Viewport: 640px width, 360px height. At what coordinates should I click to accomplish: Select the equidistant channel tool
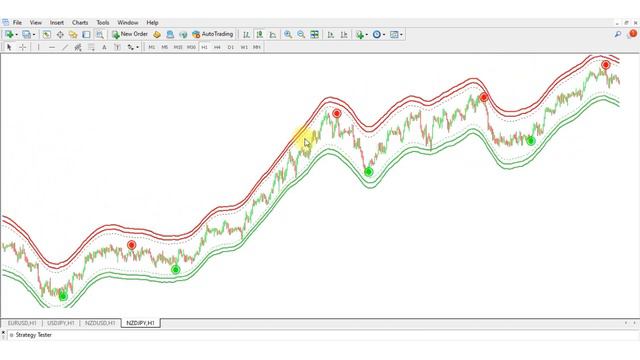78,47
